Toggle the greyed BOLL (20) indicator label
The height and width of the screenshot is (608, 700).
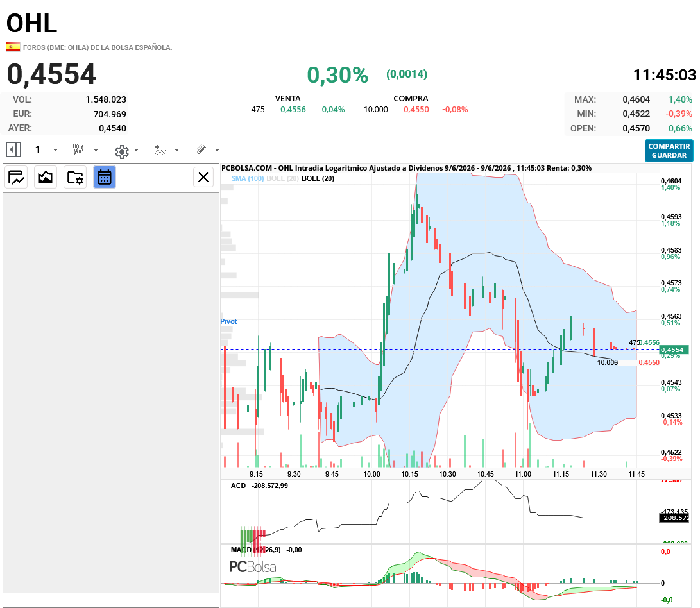pyautogui.click(x=282, y=178)
